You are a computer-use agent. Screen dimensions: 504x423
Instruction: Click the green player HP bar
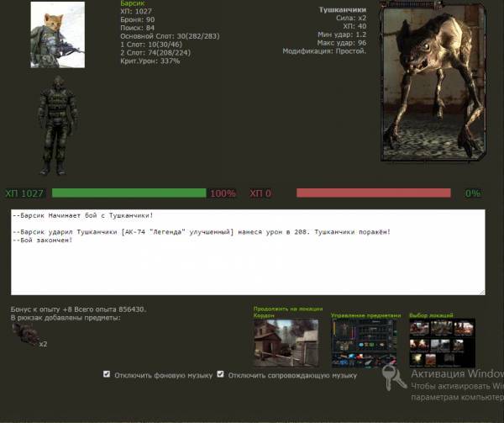(129, 193)
